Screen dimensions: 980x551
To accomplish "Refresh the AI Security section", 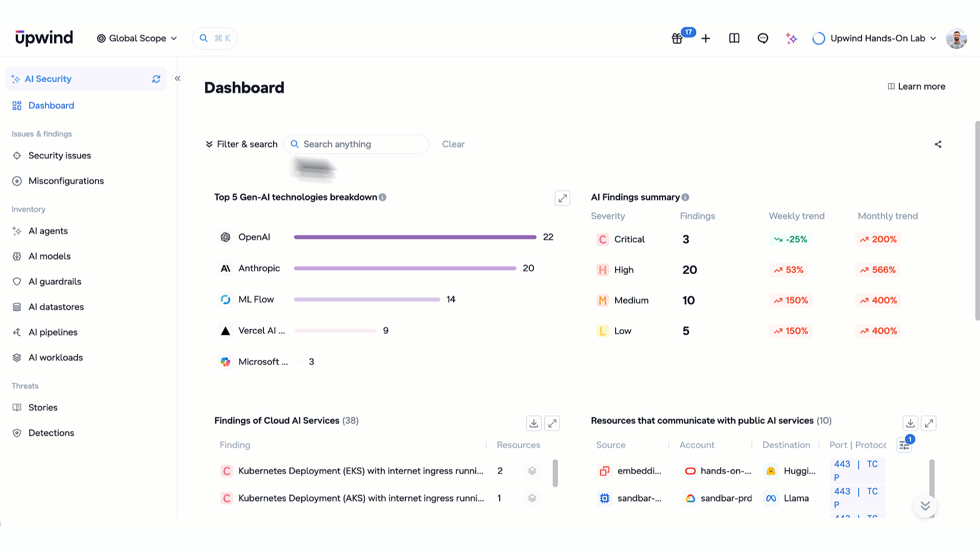I will click(x=156, y=79).
